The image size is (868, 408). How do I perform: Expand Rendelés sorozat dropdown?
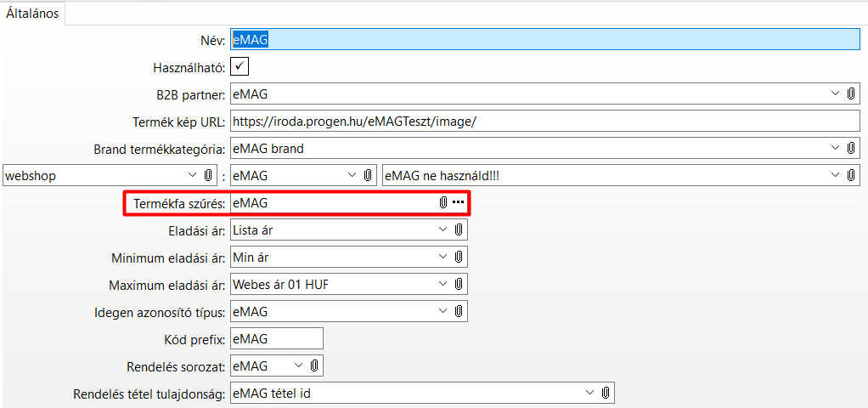tap(298, 365)
